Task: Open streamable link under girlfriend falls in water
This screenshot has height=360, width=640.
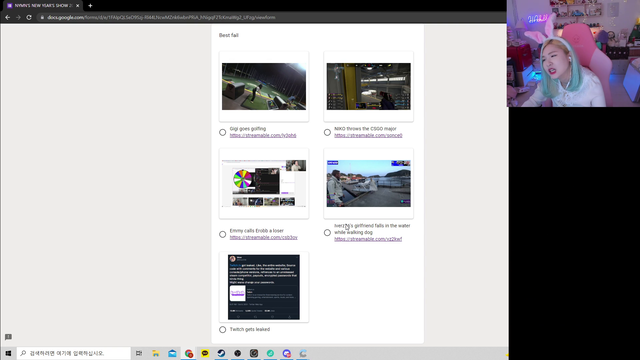Action: tap(368, 239)
